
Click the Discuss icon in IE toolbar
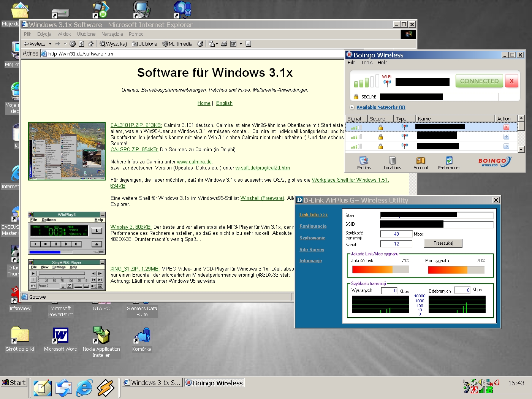(248, 44)
